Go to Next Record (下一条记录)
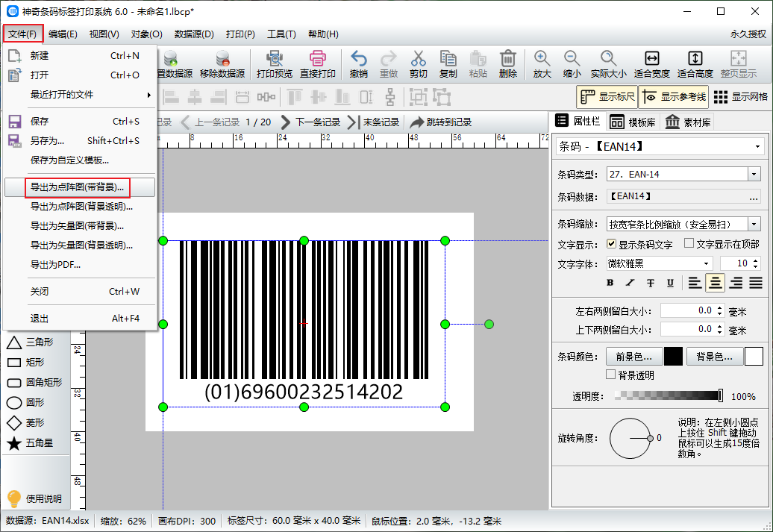Image resolution: width=773 pixels, height=532 pixels. click(310, 122)
